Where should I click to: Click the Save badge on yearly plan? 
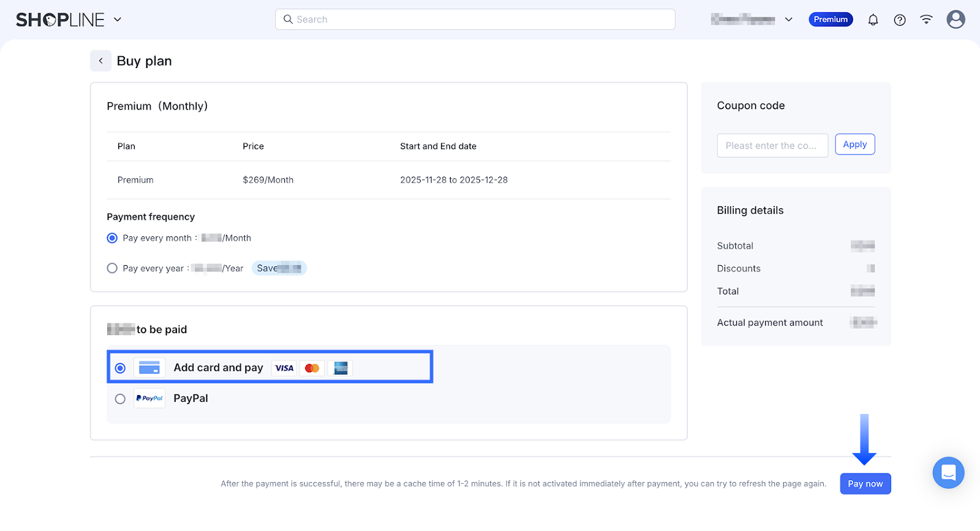tap(279, 268)
